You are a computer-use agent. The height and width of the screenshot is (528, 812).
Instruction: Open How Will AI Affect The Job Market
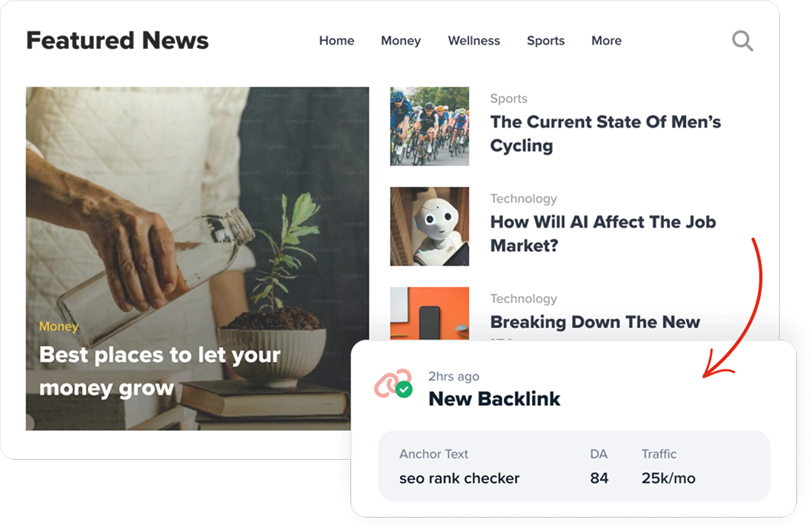(x=603, y=234)
